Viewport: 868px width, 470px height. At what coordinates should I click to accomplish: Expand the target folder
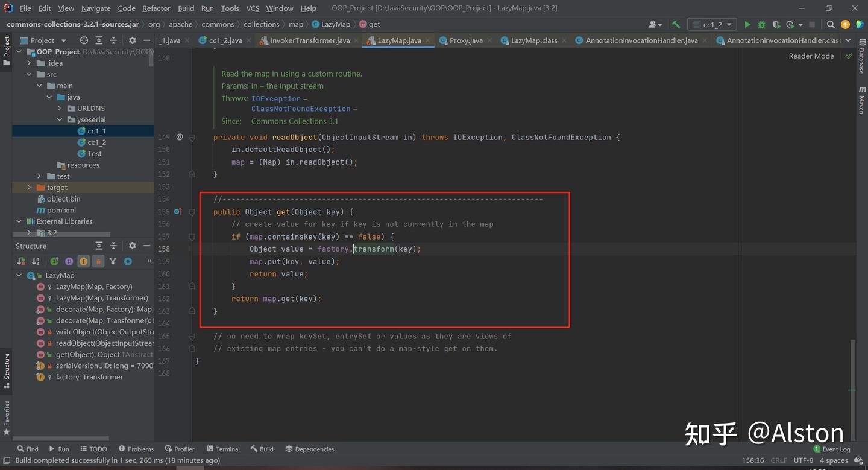(29, 188)
